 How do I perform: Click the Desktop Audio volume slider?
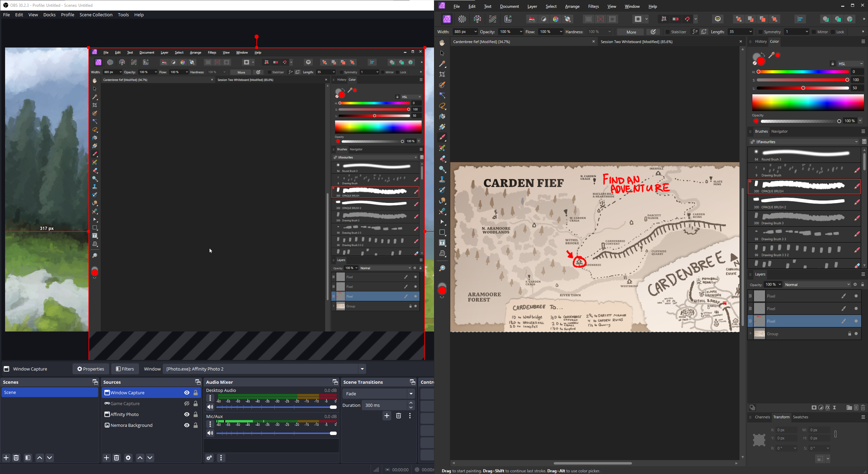[x=276, y=407]
